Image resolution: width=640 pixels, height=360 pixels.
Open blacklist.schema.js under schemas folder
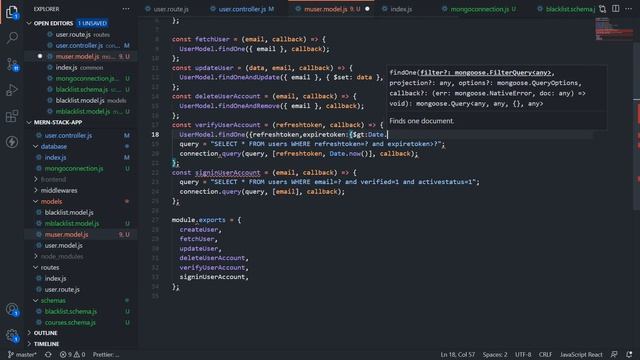click(x=71, y=311)
